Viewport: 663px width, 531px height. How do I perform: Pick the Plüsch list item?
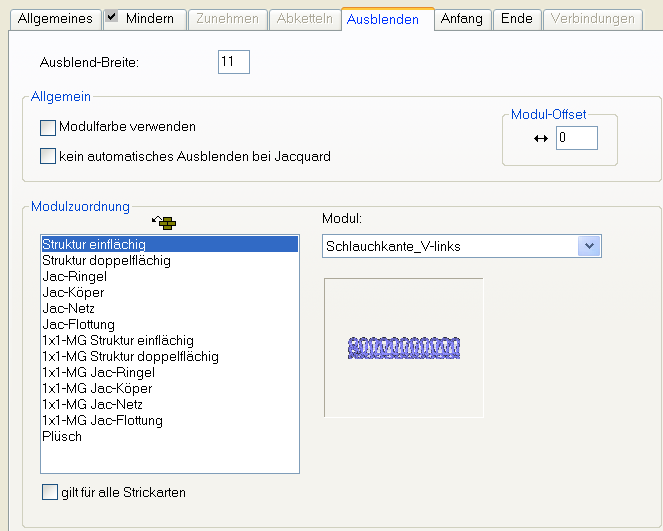pos(62,437)
